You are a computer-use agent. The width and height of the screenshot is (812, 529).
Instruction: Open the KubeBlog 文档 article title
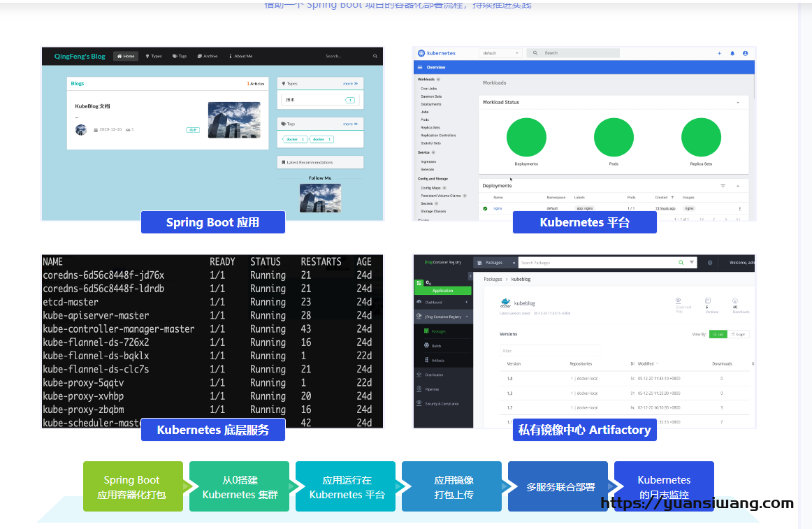pyautogui.click(x=93, y=106)
